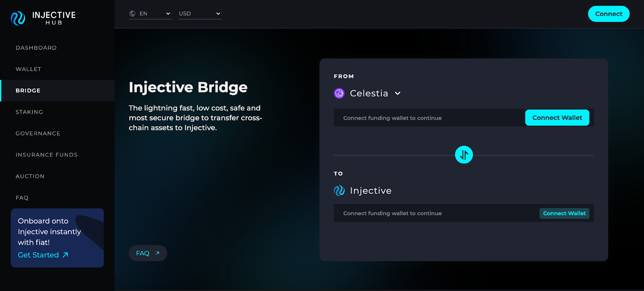
Task: Click the globe language icon
Action: (132, 14)
